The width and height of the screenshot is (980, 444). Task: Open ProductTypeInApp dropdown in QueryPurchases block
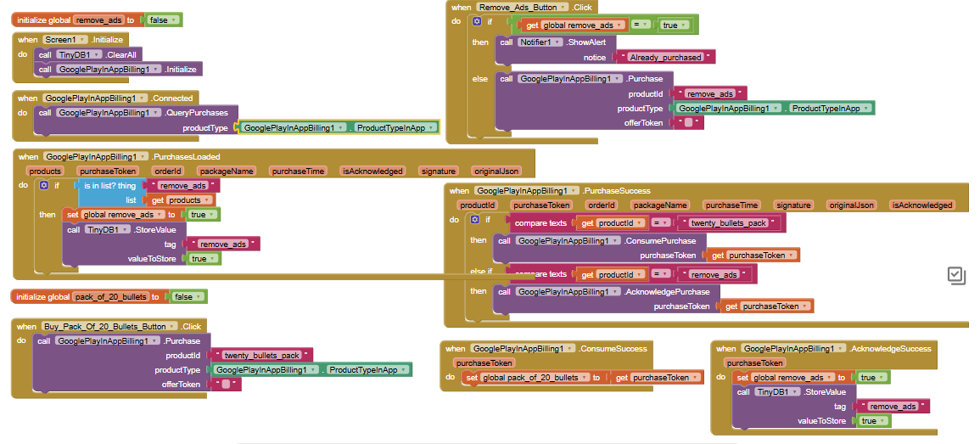pos(394,127)
